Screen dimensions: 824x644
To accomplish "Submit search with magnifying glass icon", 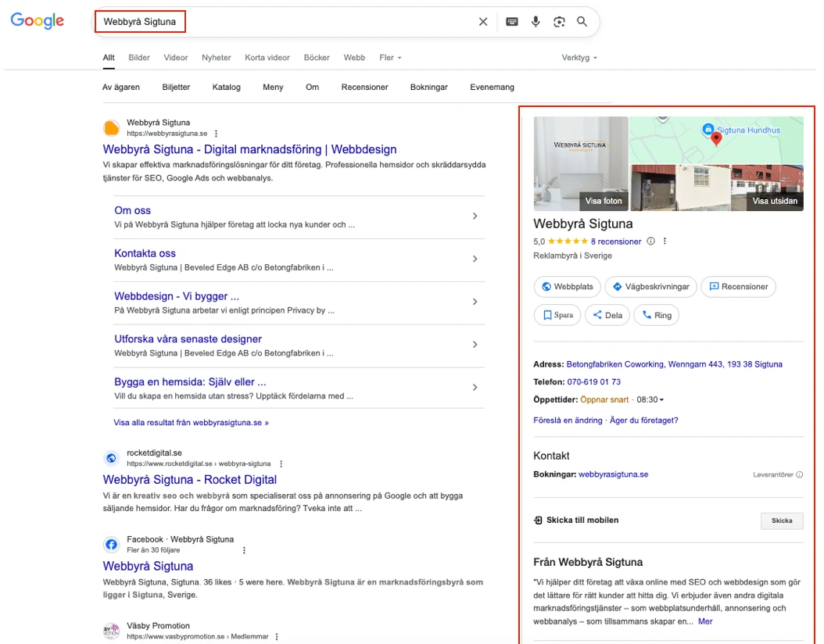I will coord(582,22).
